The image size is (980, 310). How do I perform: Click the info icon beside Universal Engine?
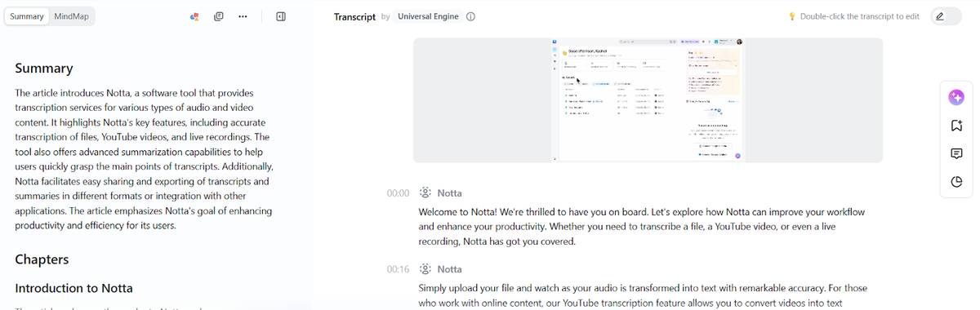[470, 16]
